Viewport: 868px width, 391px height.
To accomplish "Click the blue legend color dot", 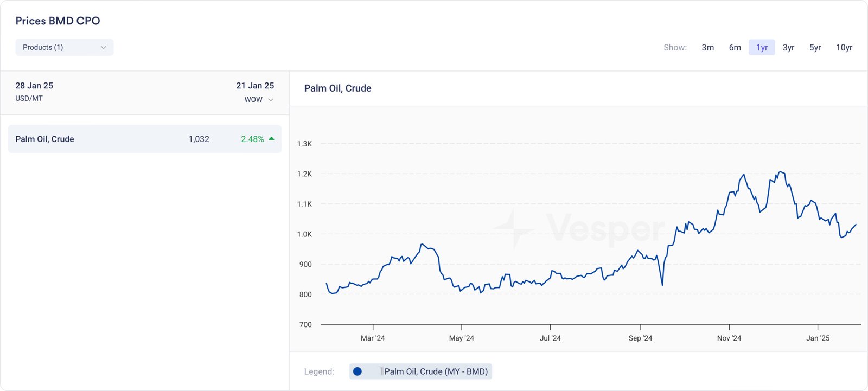I will coord(358,371).
